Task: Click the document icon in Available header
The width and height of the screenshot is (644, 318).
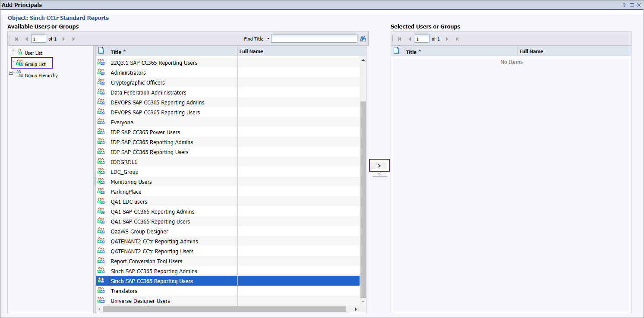Action: pos(101,51)
